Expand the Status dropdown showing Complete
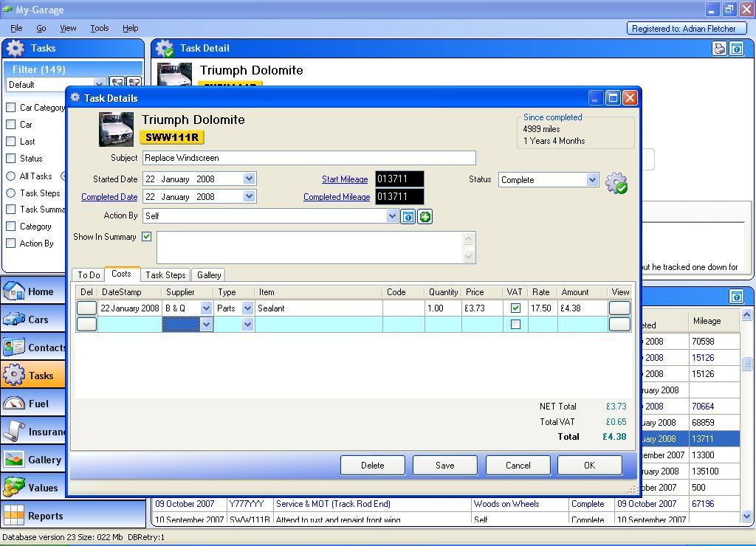 (591, 179)
